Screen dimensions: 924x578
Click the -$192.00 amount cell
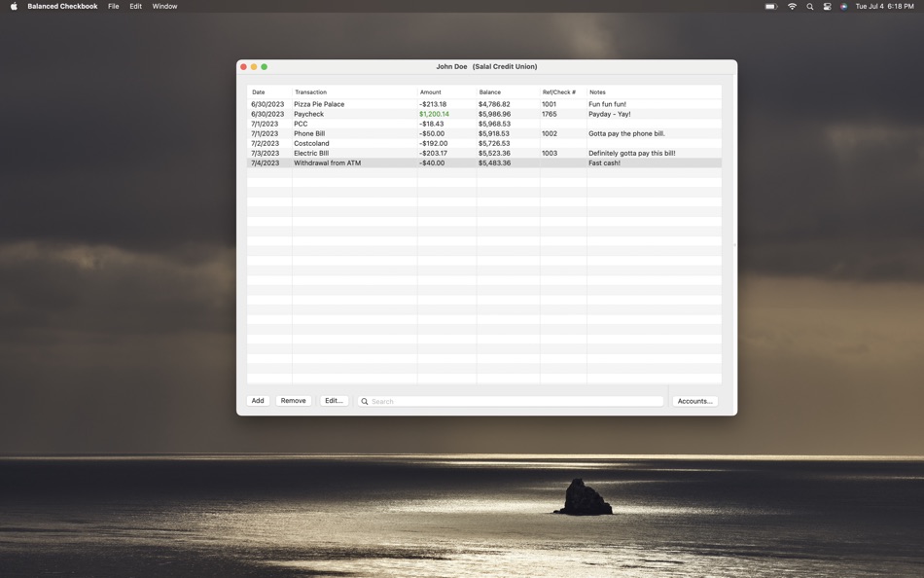[433, 143]
